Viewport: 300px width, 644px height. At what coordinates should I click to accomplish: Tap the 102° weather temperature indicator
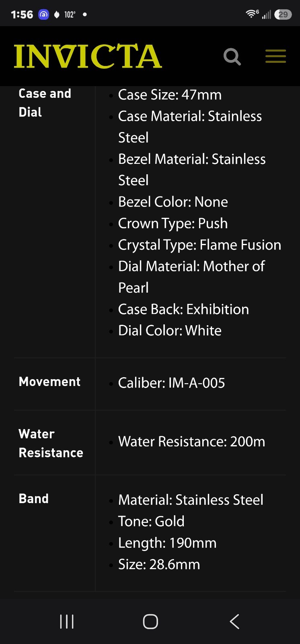[x=70, y=14]
